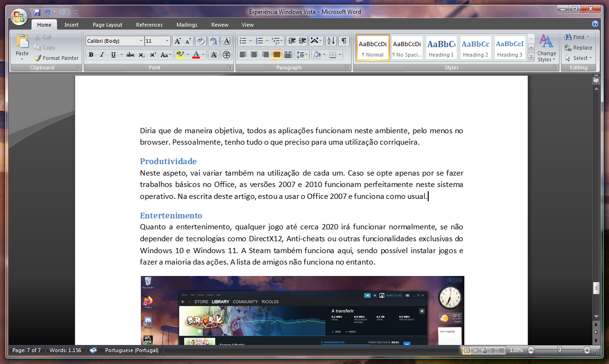Viewport: 609px width, 364px height.
Task: Copy the selection to clipboard
Action: (45, 48)
